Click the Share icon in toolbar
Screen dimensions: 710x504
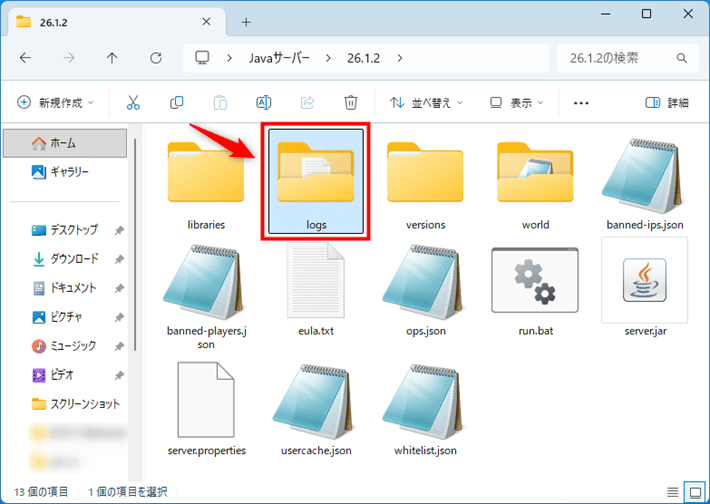tap(307, 103)
